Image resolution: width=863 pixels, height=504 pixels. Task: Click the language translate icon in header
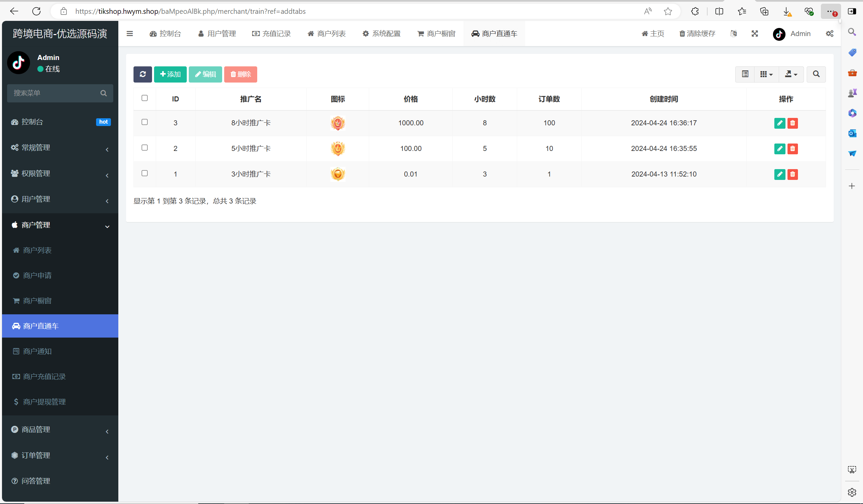(733, 34)
